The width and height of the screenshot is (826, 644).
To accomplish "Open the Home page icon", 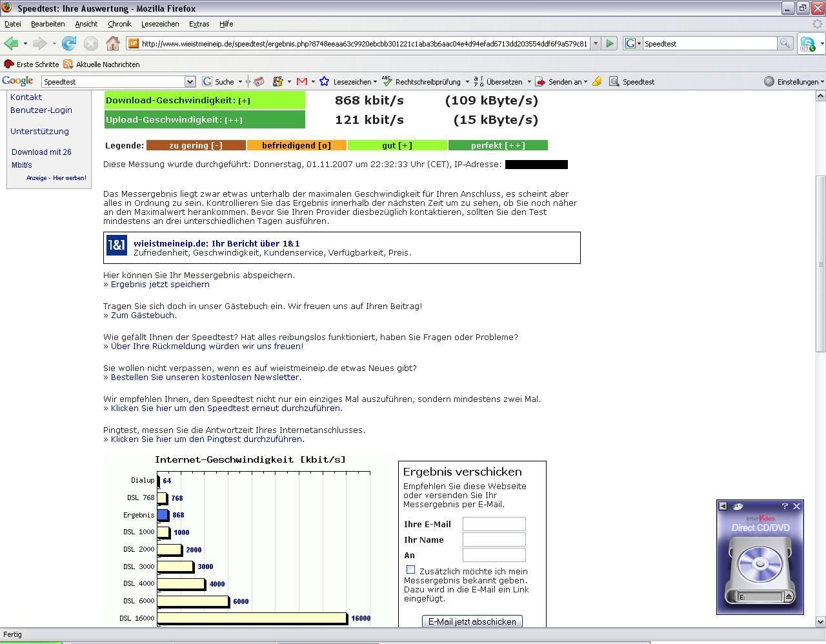I will [x=113, y=43].
